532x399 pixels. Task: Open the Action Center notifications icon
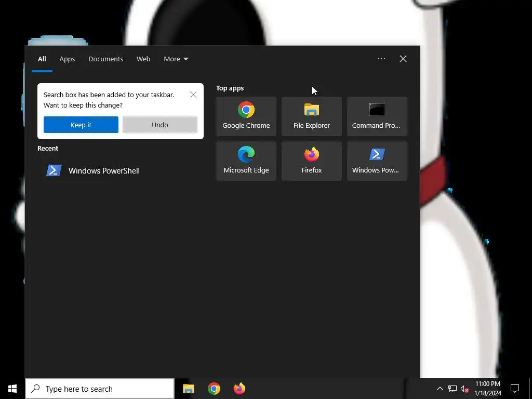coord(515,389)
